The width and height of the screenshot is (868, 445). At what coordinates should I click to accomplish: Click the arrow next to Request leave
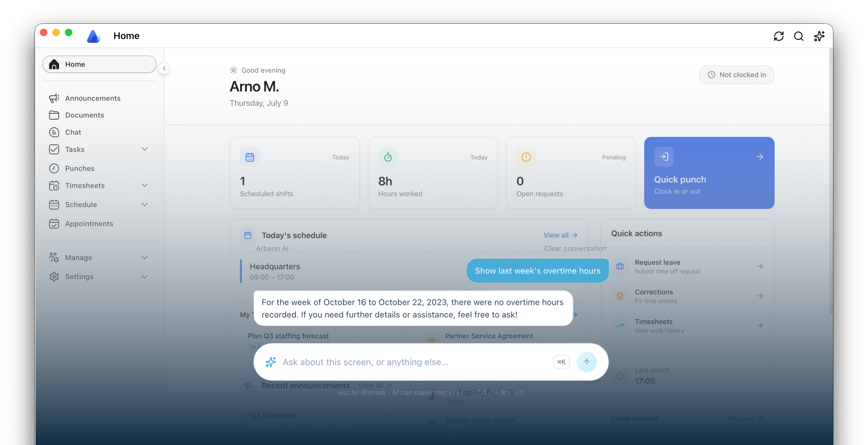click(760, 266)
